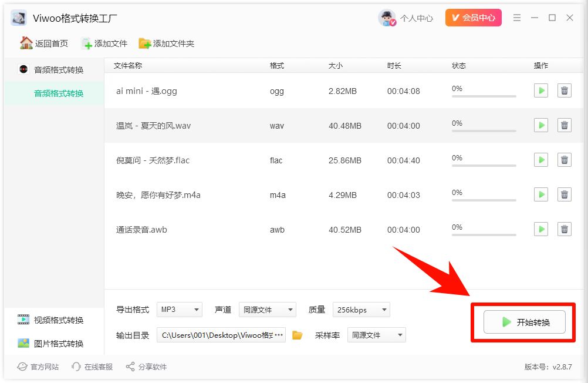Click duration 00:04:03
The image size is (588, 383).
[404, 195]
